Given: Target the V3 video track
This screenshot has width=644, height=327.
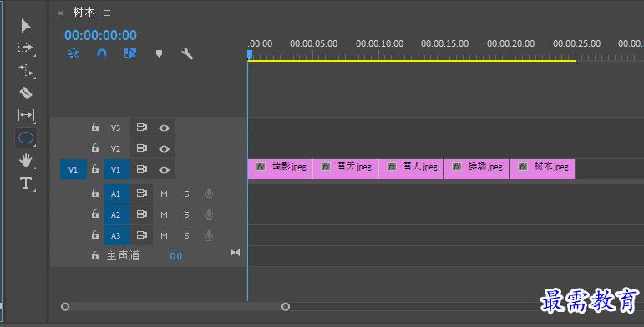Looking at the screenshot, I should pyautogui.click(x=116, y=128).
